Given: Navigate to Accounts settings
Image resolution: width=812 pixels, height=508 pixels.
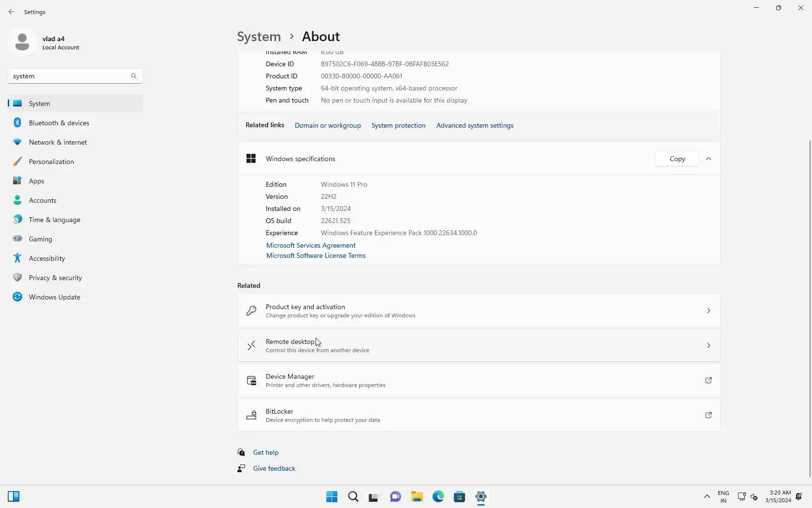Looking at the screenshot, I should [x=75, y=200].
